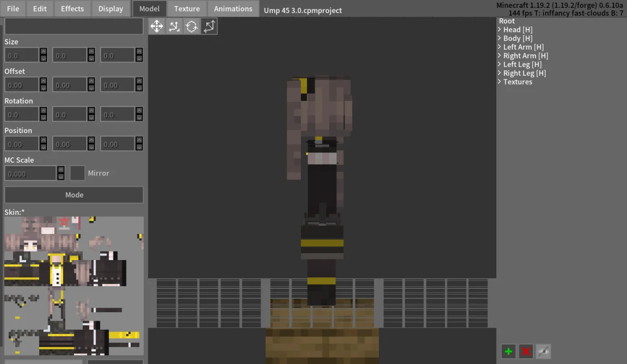The image size is (627, 364).
Task: Click the up arrow beside MC Scale
Action: (x=61, y=169)
